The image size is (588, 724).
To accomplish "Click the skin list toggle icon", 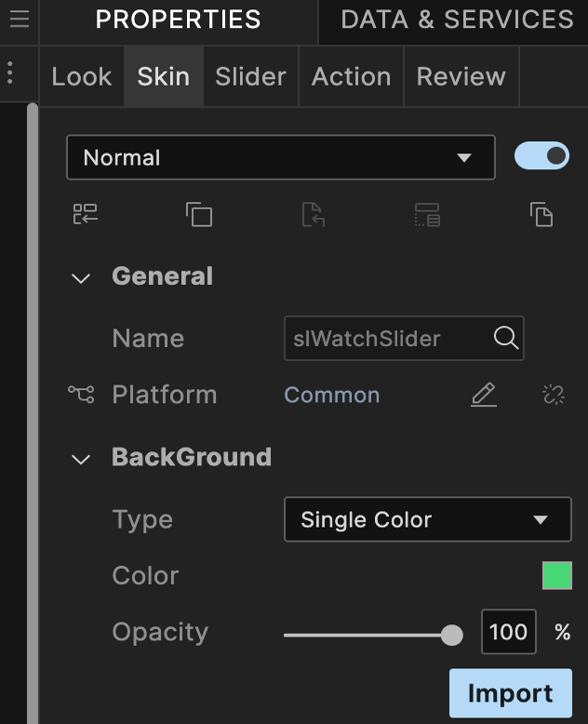I will [86, 215].
